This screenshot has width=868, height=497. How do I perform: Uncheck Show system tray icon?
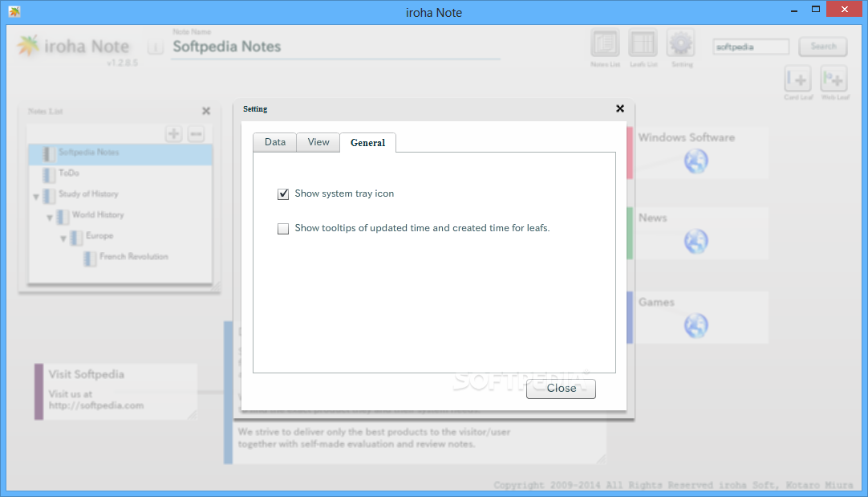pos(283,194)
